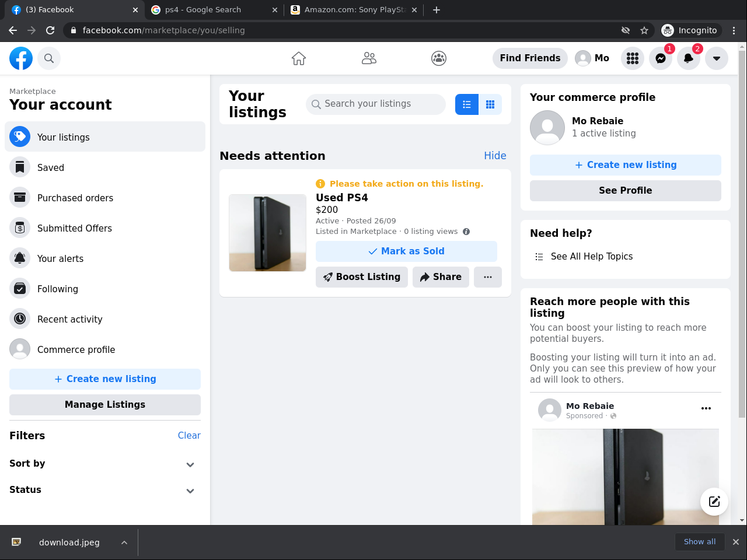Switch listings to grid view
The width and height of the screenshot is (747, 560).
pos(490,104)
